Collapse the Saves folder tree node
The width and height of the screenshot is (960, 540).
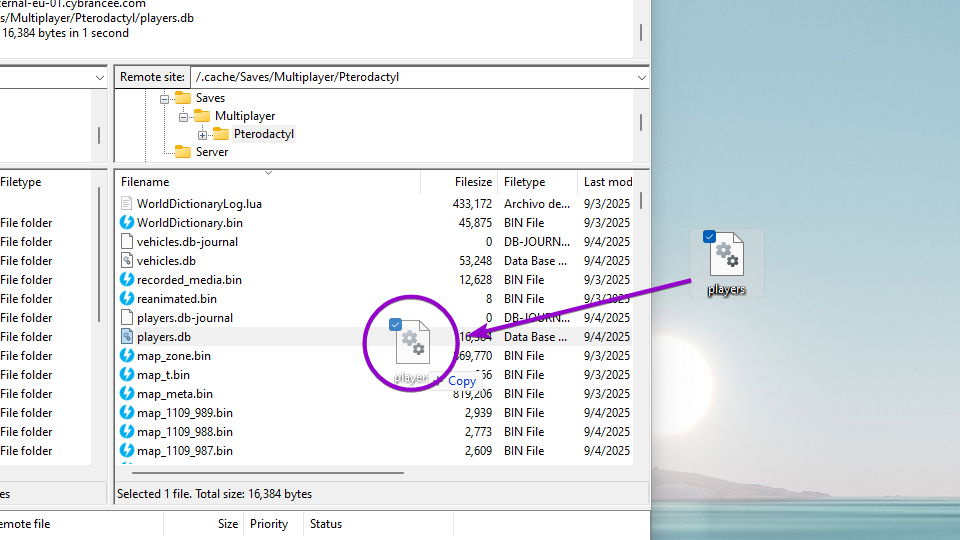pyautogui.click(x=164, y=99)
